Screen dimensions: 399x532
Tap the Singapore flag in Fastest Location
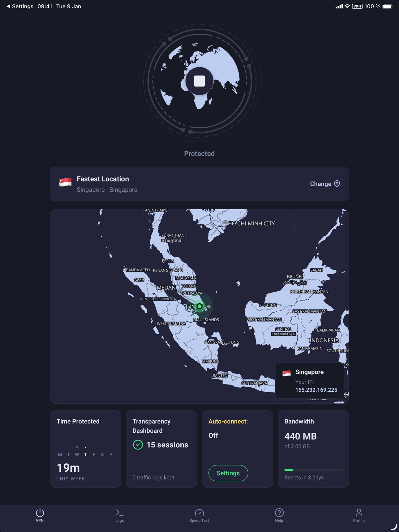(x=65, y=182)
